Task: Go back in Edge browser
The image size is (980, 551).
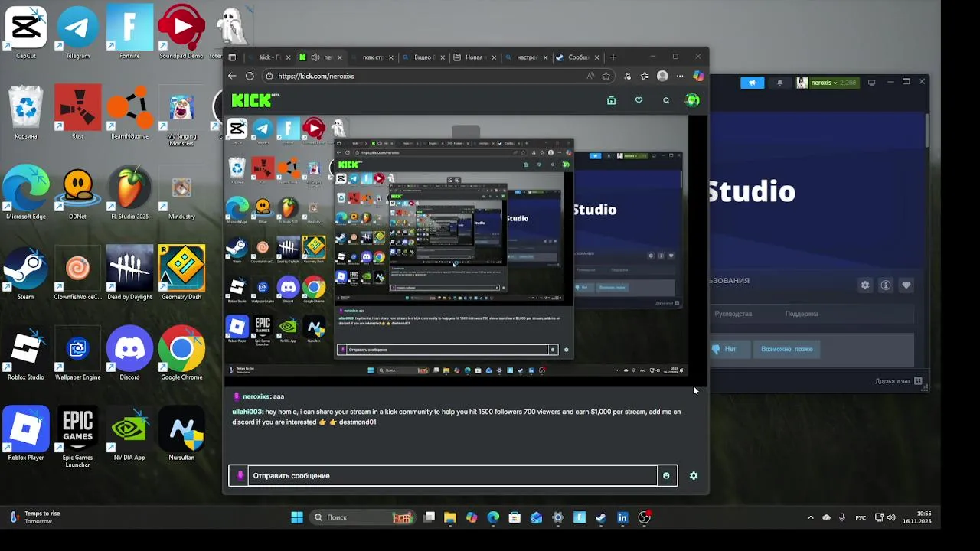Action: (x=232, y=76)
